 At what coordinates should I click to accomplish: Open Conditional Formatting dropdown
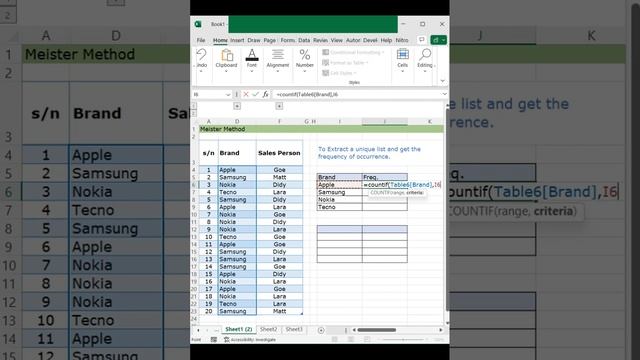(x=353, y=52)
